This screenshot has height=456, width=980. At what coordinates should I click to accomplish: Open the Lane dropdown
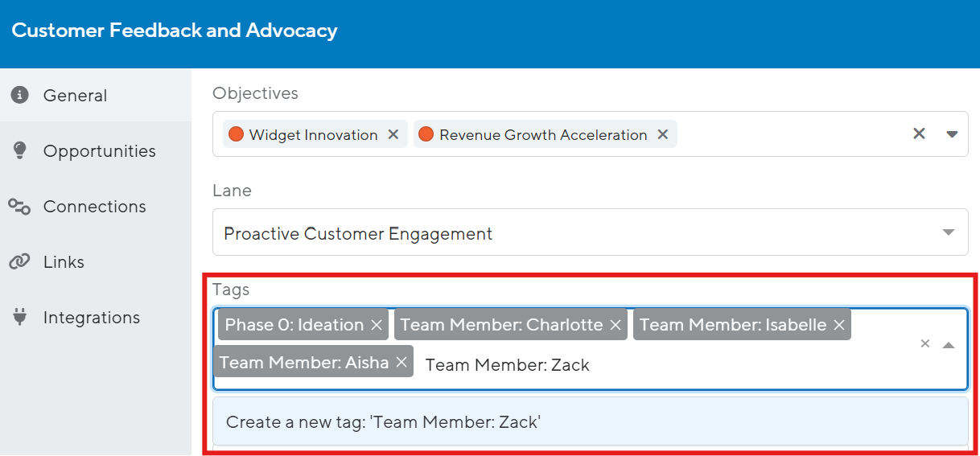point(949,233)
